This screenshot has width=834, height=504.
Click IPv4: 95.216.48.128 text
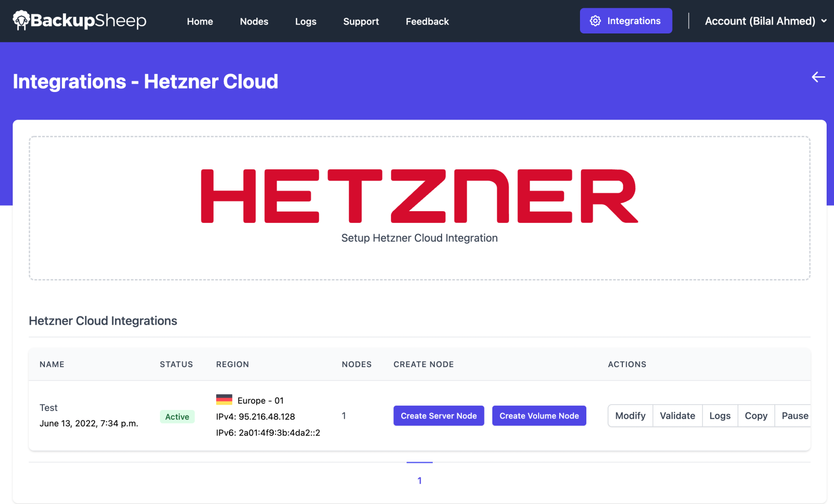pyautogui.click(x=256, y=416)
